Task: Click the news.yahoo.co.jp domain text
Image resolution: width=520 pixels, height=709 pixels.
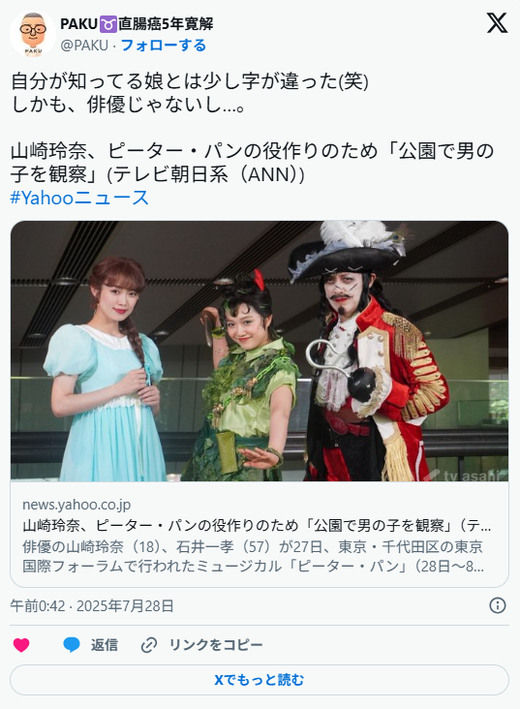Action: pyautogui.click(x=76, y=504)
